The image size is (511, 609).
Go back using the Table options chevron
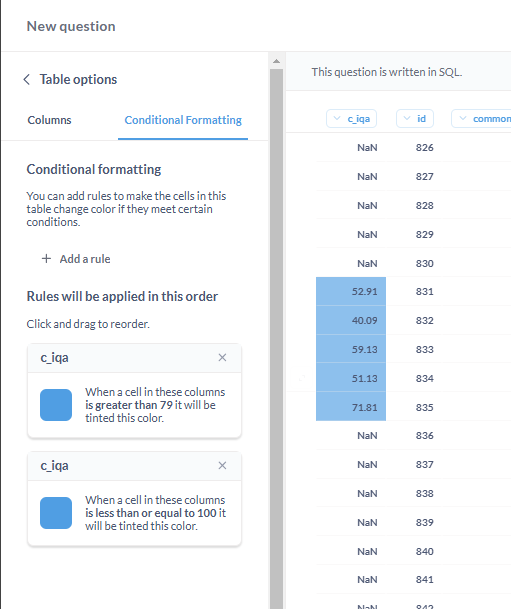coord(26,80)
